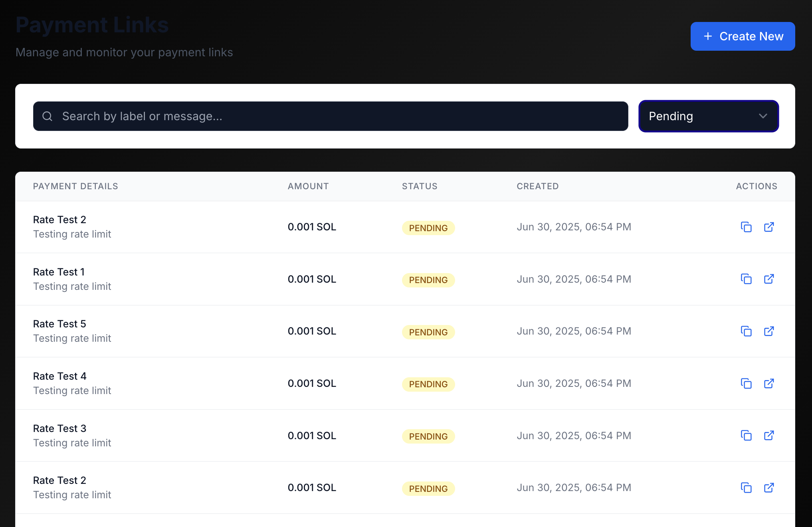The height and width of the screenshot is (527, 812).
Task: Select the Rate Test 3 label
Action: pos(59,428)
